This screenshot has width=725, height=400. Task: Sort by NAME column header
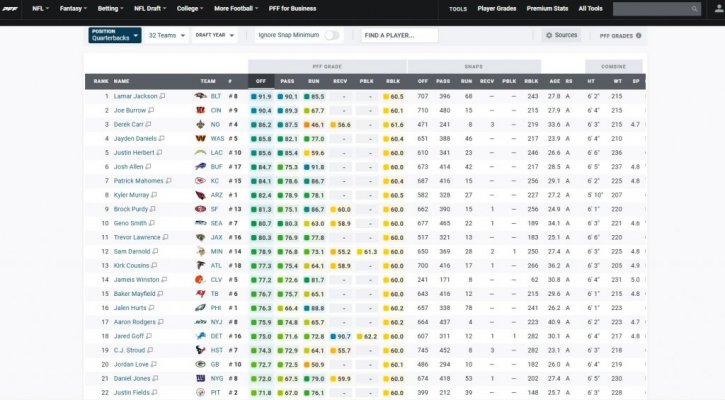tap(122, 81)
